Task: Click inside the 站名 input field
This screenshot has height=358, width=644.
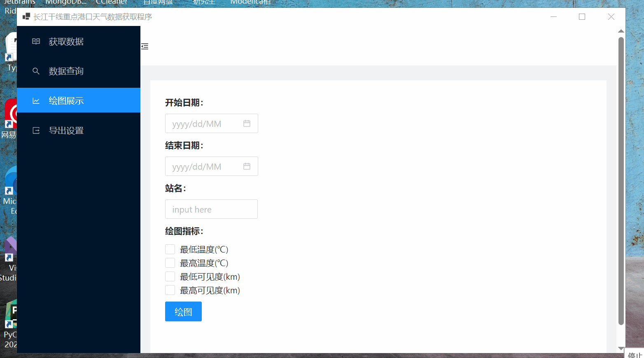Action: pyautogui.click(x=211, y=209)
